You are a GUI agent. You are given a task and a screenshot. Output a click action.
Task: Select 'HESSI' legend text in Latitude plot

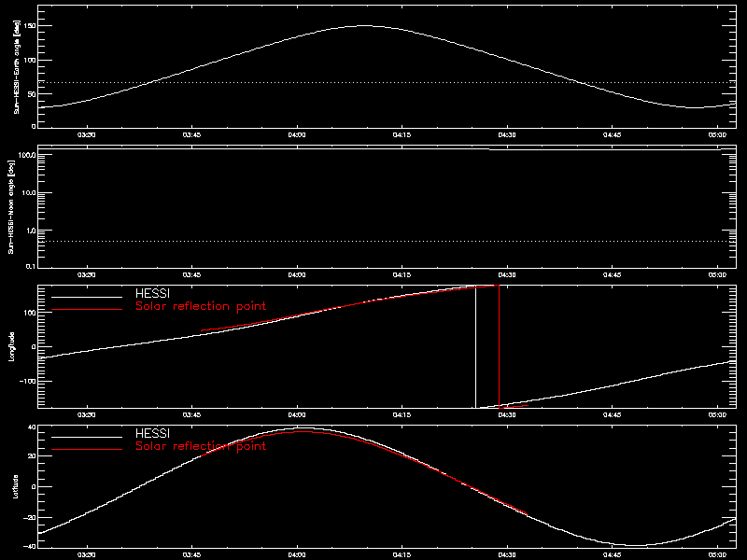[152, 433]
